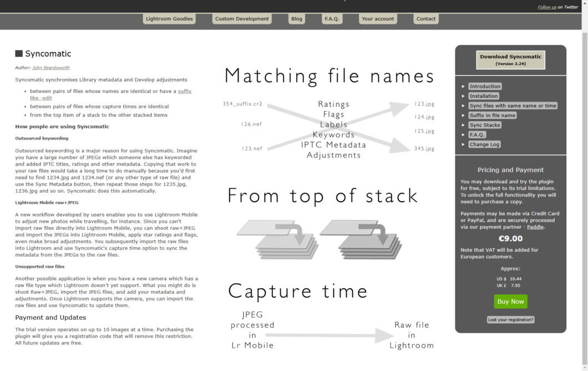This screenshot has width=588, height=371.
Task: Open the Lightroom Goodies menu item
Action: tap(169, 19)
